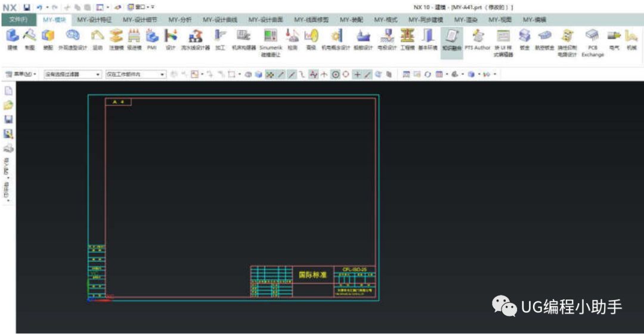Toggle the quadrant point snap circle
The image size is (644, 336).
[346, 75]
